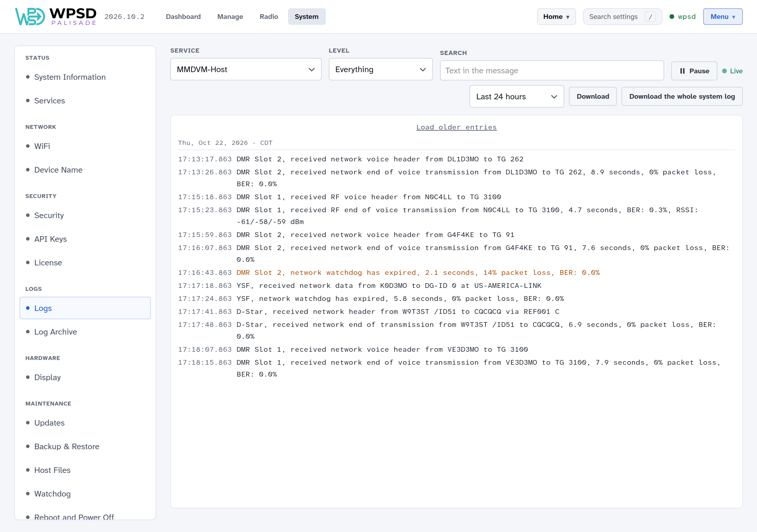The height and width of the screenshot is (532, 757).
Task: Open Host Files in sidebar
Action: 85,470
